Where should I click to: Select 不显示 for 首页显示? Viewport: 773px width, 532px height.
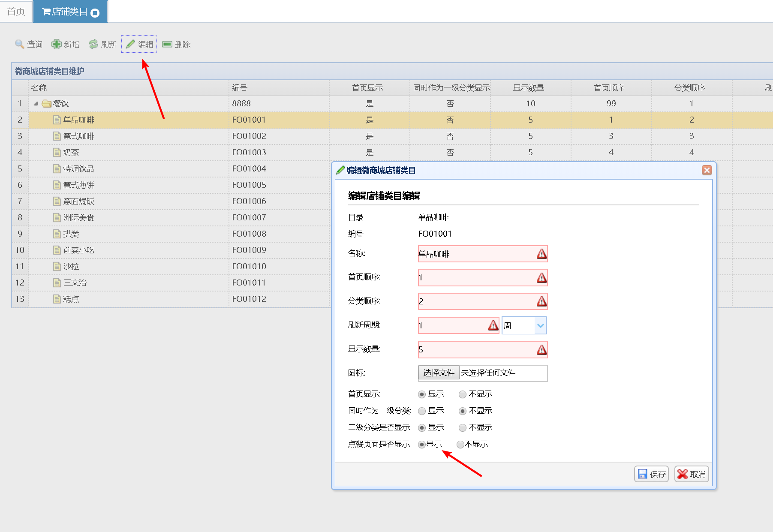click(463, 394)
